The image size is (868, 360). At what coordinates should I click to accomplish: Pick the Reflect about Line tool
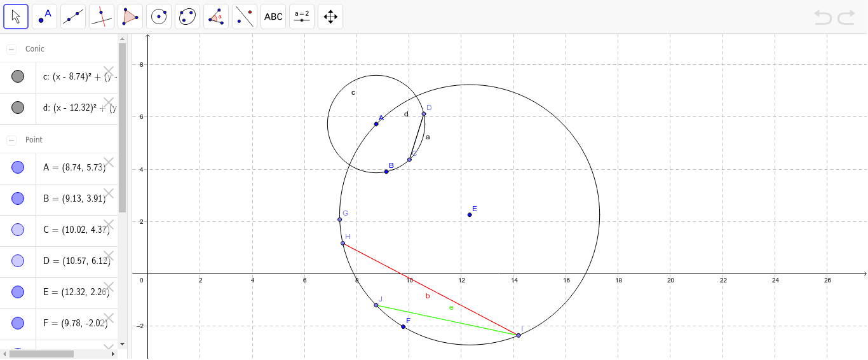(x=245, y=17)
